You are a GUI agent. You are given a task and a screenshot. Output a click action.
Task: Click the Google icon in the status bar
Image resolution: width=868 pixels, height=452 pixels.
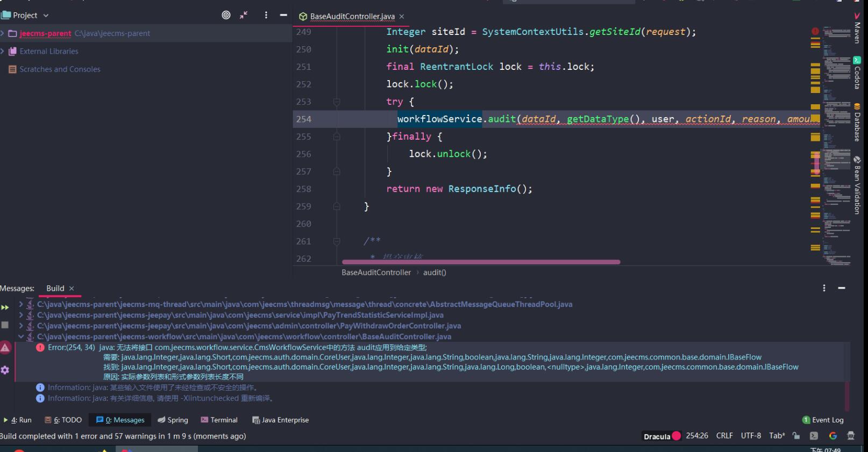833,436
